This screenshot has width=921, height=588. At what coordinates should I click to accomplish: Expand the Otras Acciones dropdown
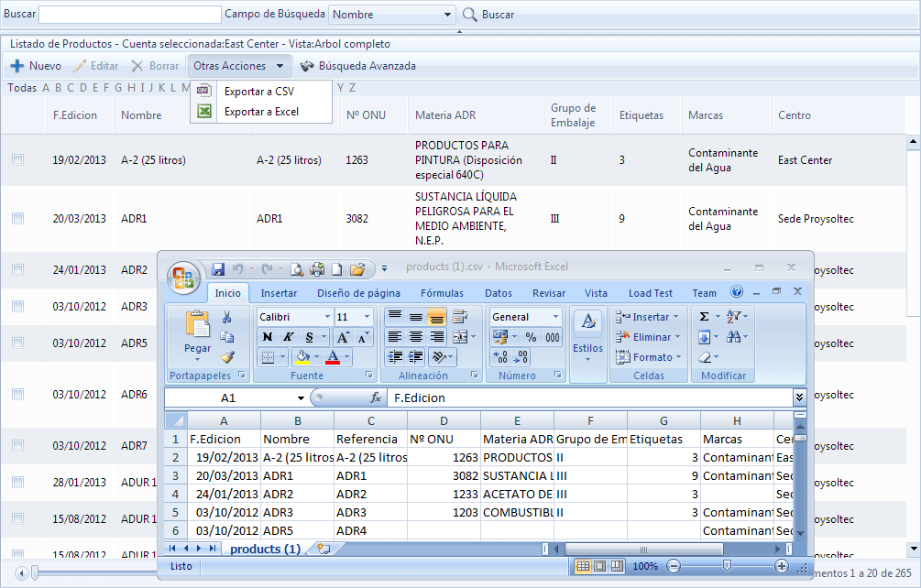280,66
